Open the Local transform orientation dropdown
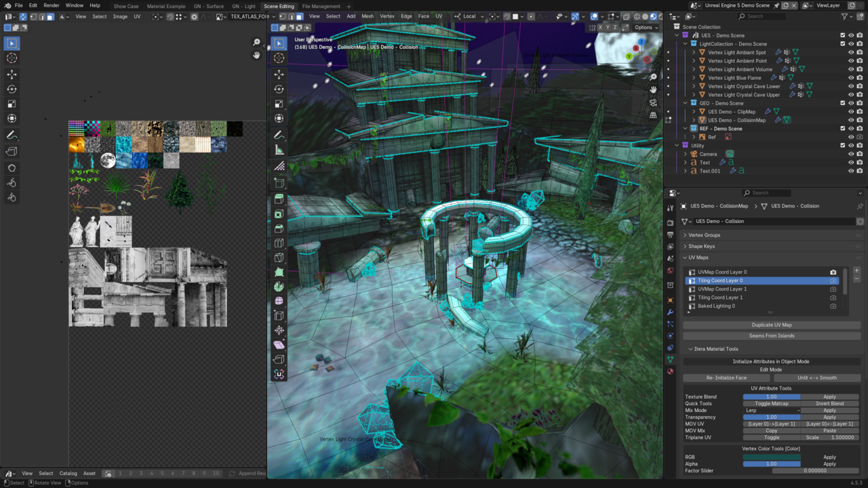868x488 pixels. (x=469, y=16)
